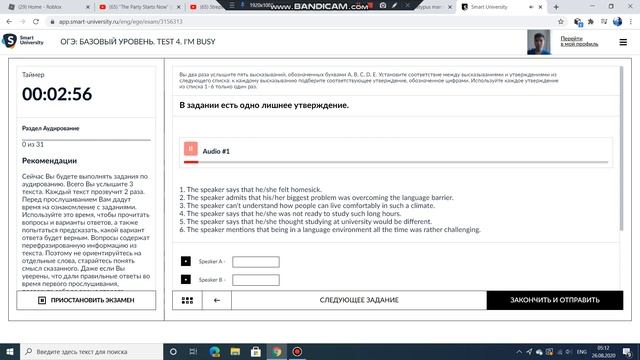Click the Bandicam recording taskbar icon
This screenshot has width=640, height=360.
coord(297,351)
